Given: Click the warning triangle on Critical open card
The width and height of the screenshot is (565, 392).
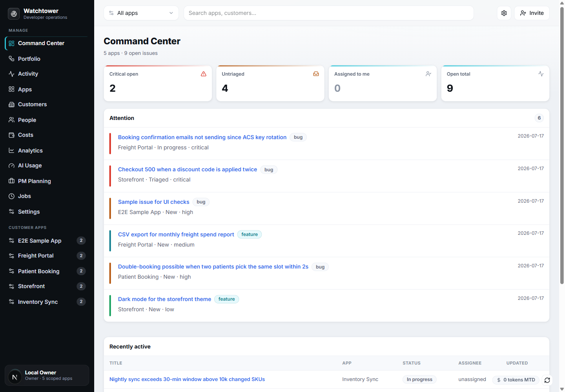Looking at the screenshot, I should point(204,74).
